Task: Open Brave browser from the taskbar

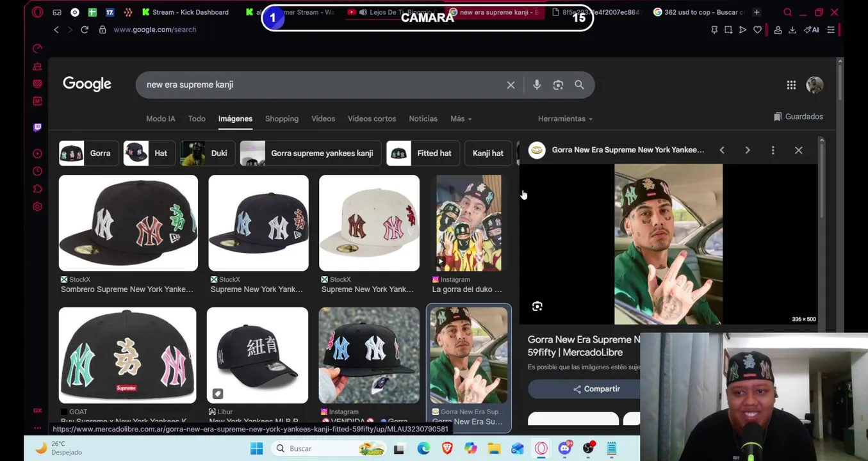Action: 447,449
